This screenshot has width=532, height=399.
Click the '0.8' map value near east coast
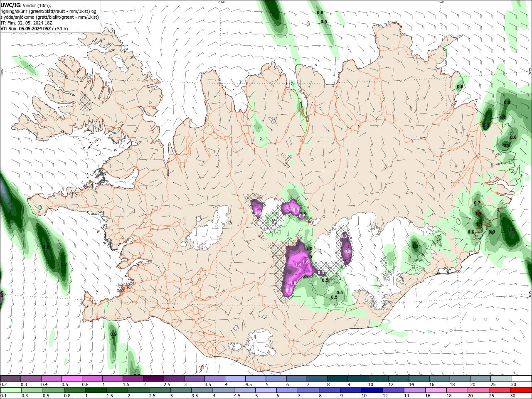coord(513,137)
